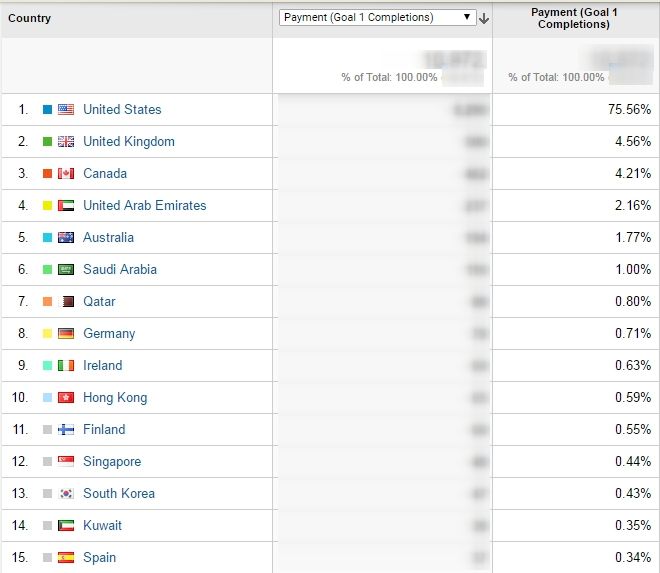Click the 0.71% value for Germany
Image resolution: width=660 pixels, height=573 pixels.
pos(633,333)
